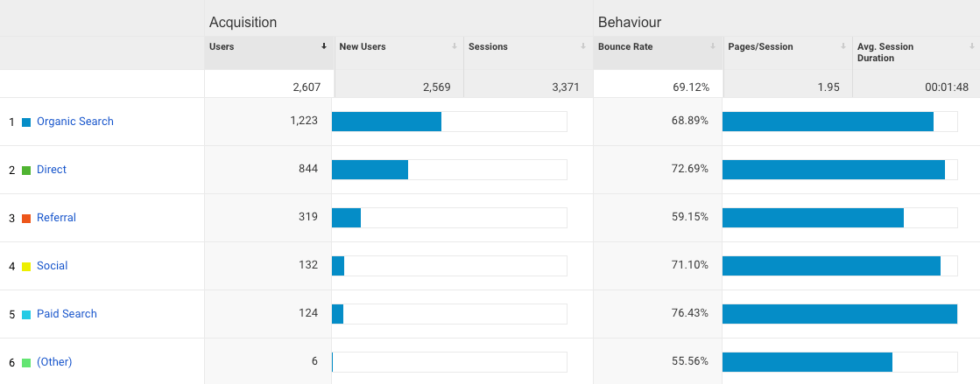Click the orange Referral color square
The height and width of the screenshot is (384, 980).
[26, 219]
